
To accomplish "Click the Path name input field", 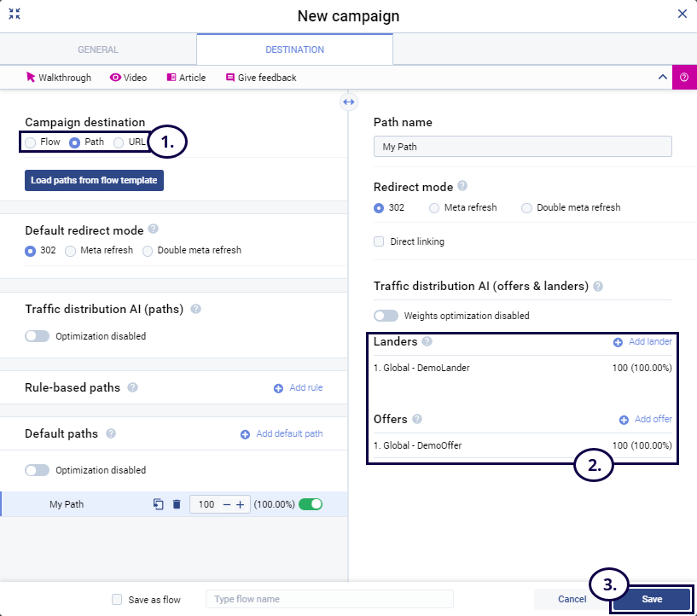I will click(x=522, y=147).
